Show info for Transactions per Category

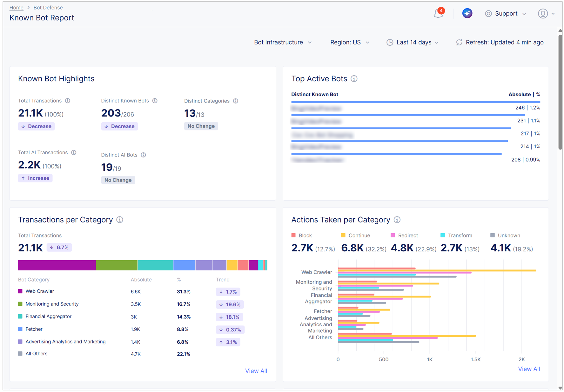pos(120,220)
